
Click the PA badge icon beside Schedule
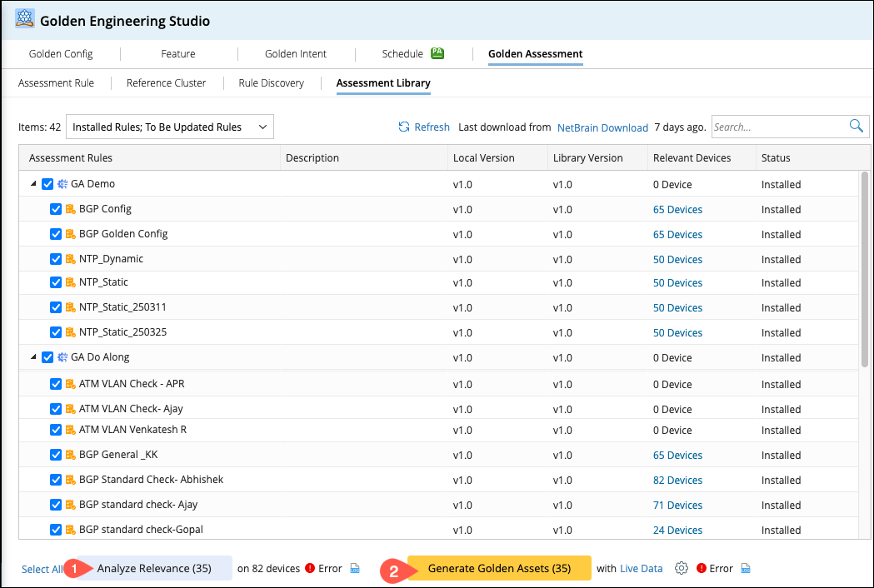point(437,53)
